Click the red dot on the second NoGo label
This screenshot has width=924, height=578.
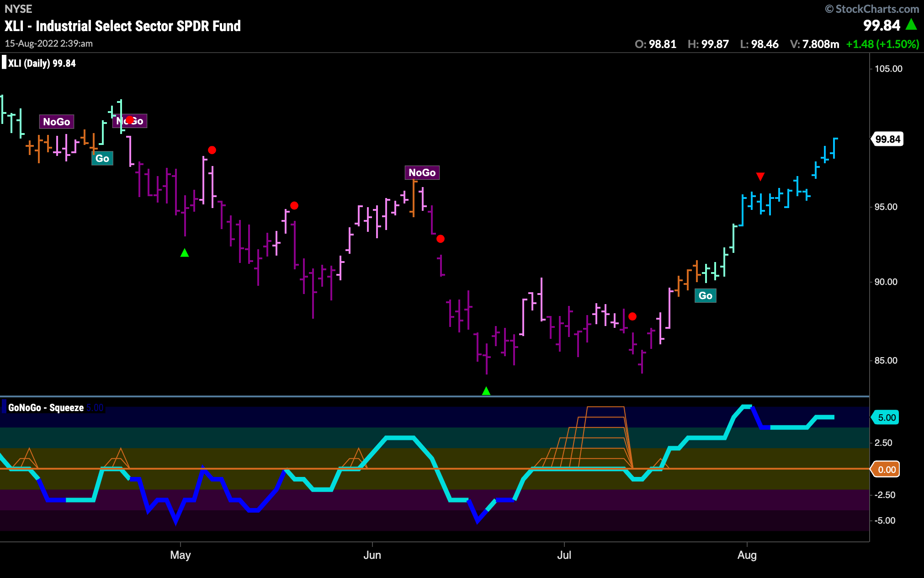point(130,120)
